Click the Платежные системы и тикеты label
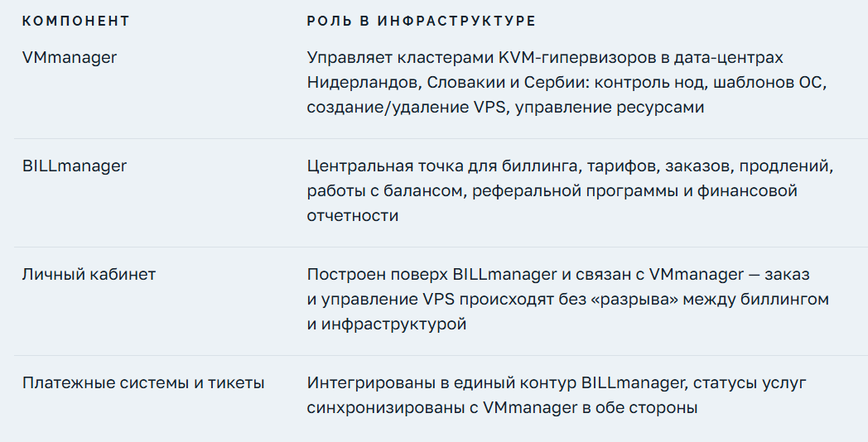 pyautogui.click(x=143, y=382)
